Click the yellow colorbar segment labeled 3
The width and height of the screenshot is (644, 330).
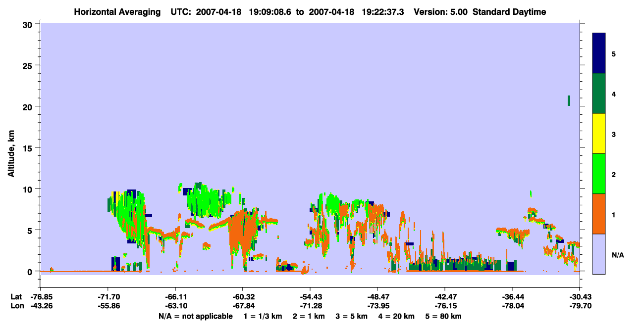[599, 134]
